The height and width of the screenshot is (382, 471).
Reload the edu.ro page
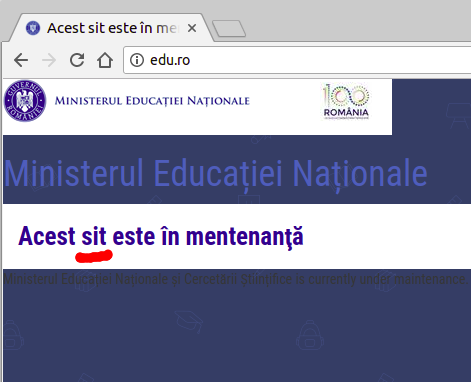[77, 60]
